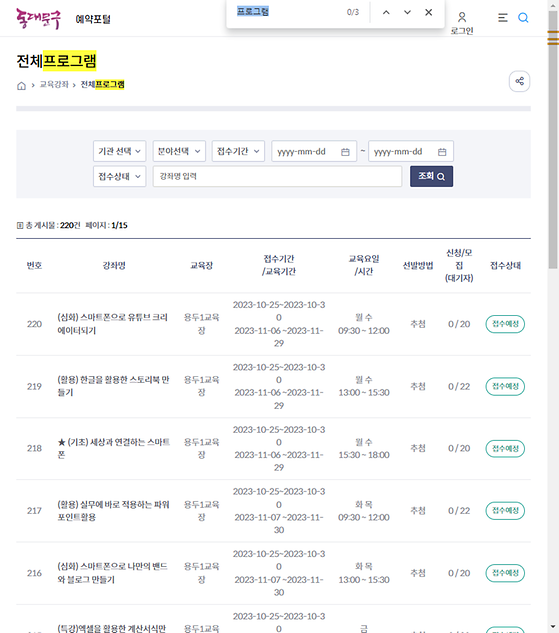
Task: Click the 교육장 column header
Action: 201,265
